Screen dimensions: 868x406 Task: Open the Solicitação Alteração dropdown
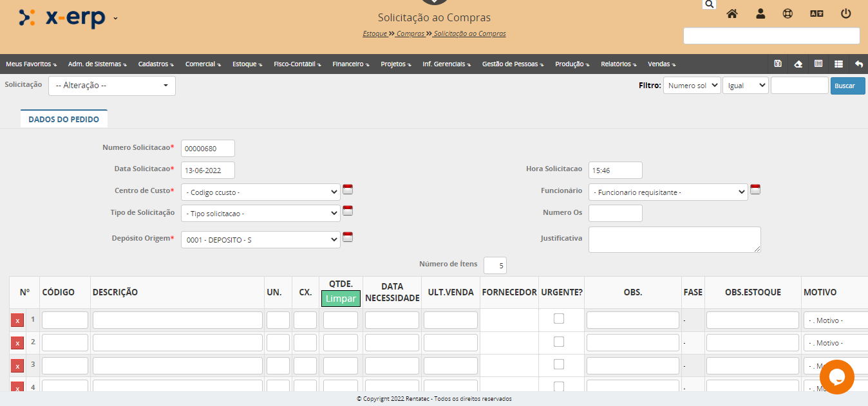pos(112,86)
